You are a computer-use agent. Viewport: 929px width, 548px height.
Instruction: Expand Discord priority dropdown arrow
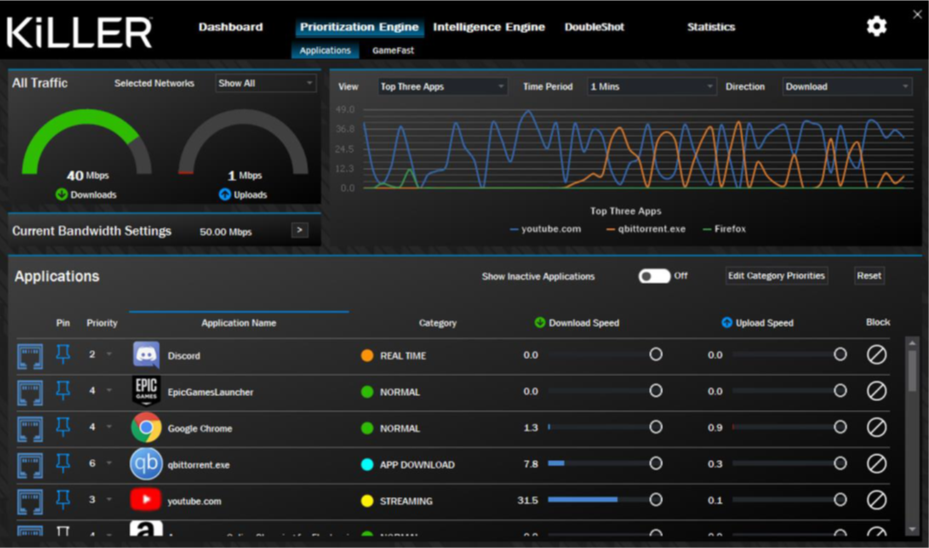click(109, 354)
